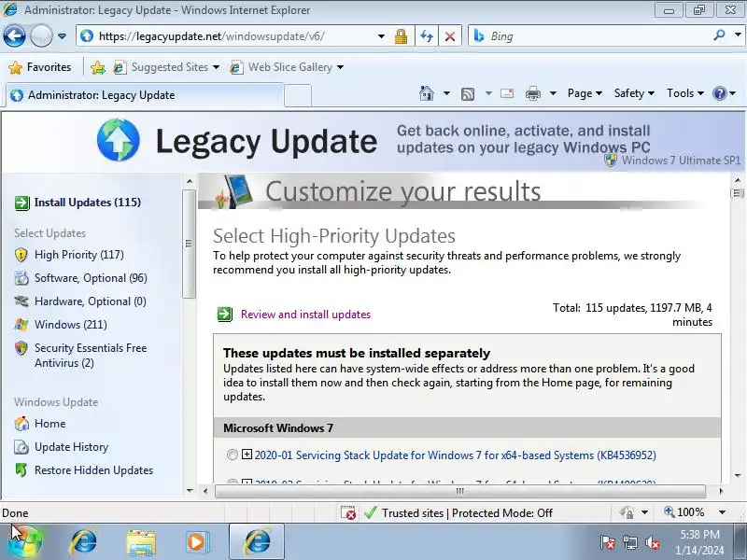Click the Update History clock icon

tap(21, 447)
